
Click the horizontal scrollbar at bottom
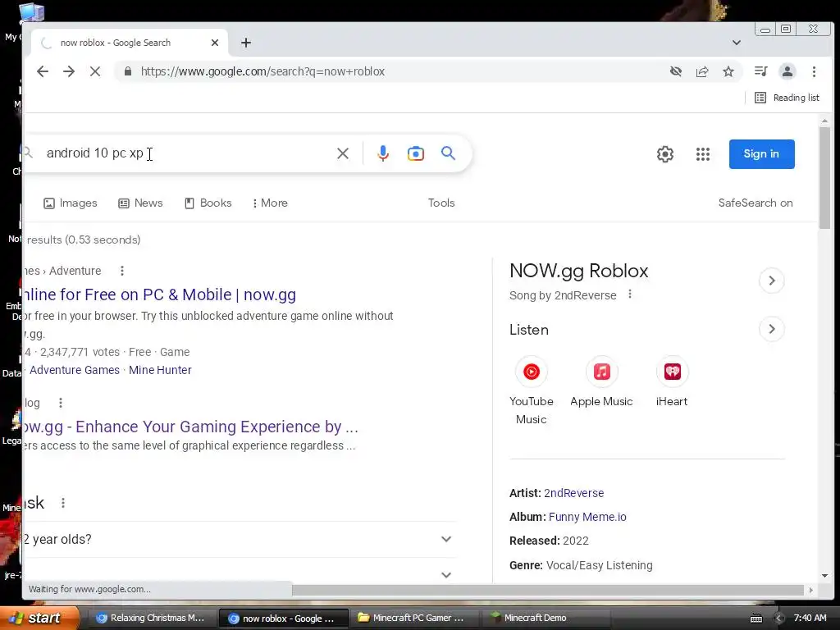tap(547, 590)
